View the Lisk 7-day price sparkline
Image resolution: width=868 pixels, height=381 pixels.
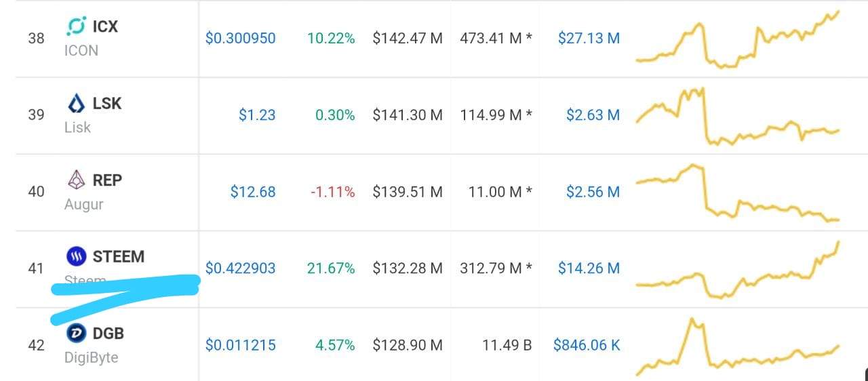pos(738,117)
